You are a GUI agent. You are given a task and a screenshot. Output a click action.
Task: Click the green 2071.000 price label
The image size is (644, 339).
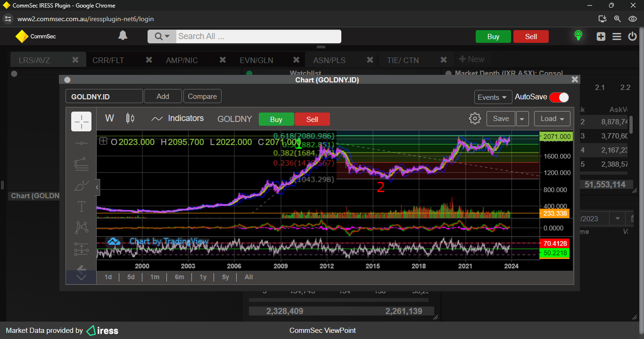pos(556,137)
